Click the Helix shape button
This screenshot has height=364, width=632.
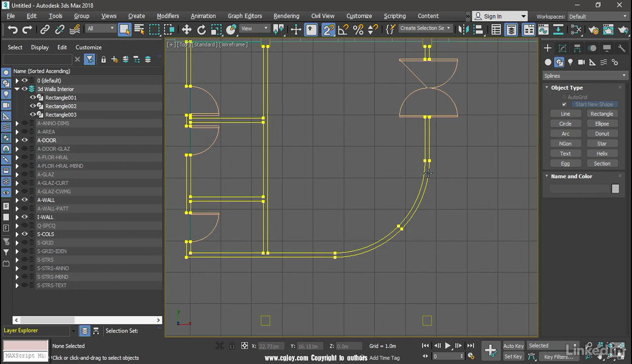click(x=602, y=153)
